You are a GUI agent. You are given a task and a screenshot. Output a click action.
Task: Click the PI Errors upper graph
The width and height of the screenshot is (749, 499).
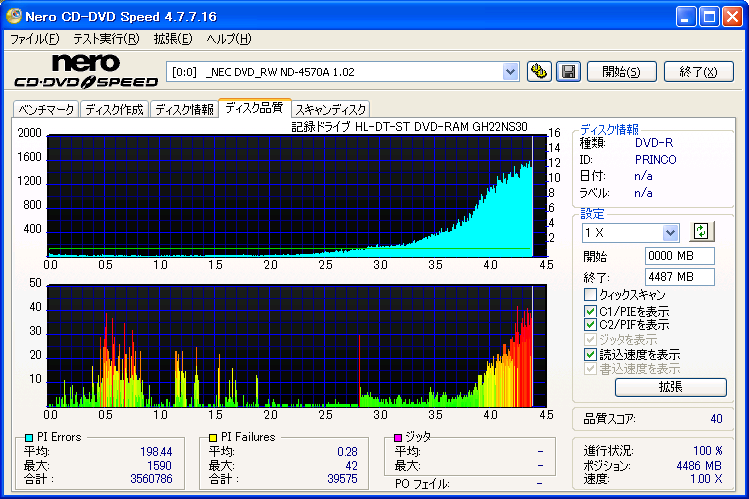pyautogui.click(x=297, y=196)
